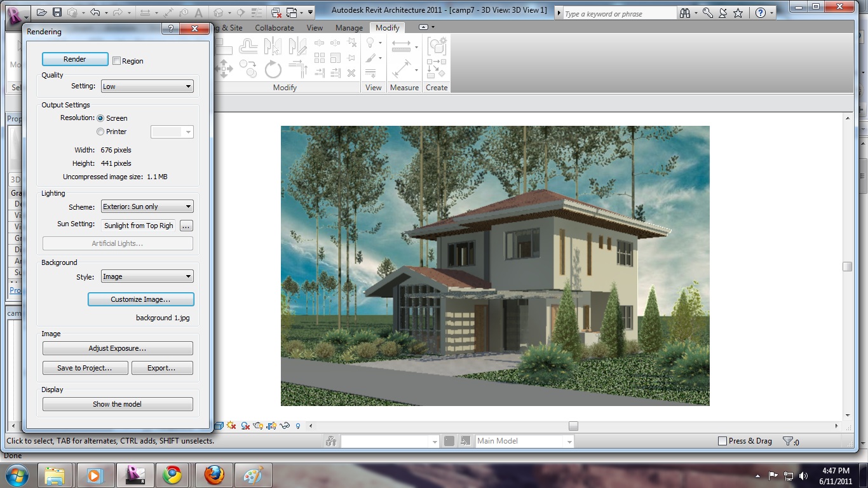Enable the Region checkbox
The width and height of the screenshot is (868, 488).
116,61
